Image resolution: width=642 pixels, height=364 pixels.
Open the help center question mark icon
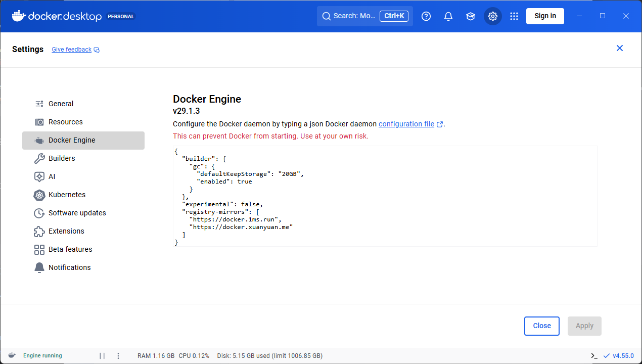[426, 16]
